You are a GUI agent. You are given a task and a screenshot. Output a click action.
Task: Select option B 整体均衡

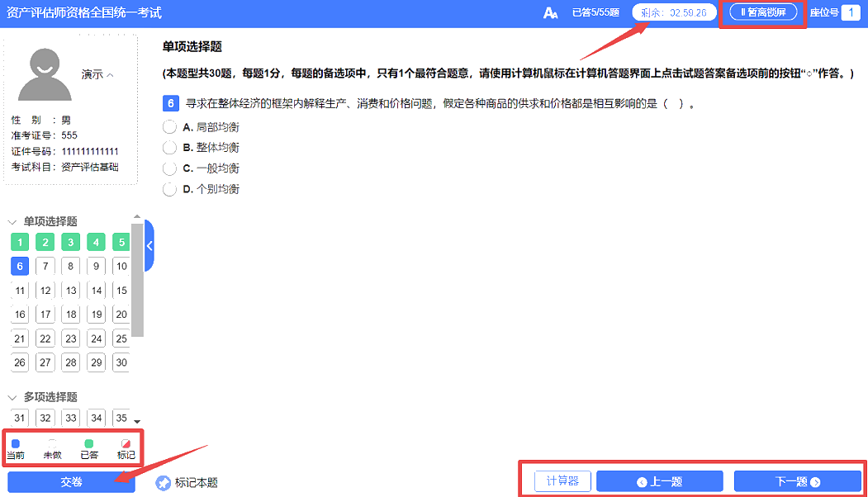click(x=169, y=148)
